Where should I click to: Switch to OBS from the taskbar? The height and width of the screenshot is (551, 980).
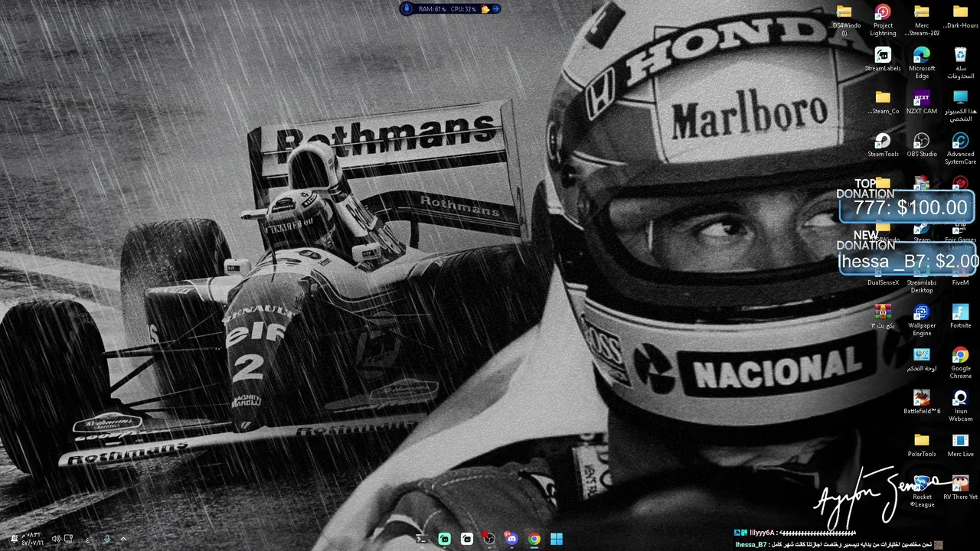(489, 539)
